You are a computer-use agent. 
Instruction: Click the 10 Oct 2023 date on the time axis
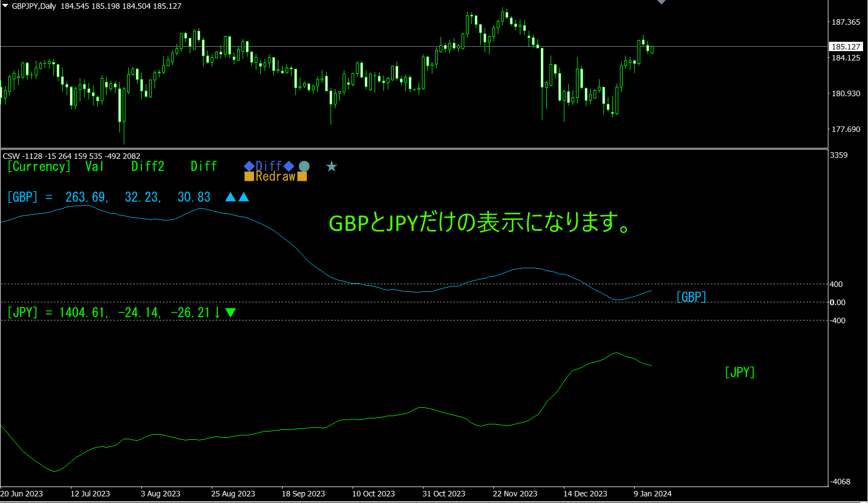coord(373,494)
